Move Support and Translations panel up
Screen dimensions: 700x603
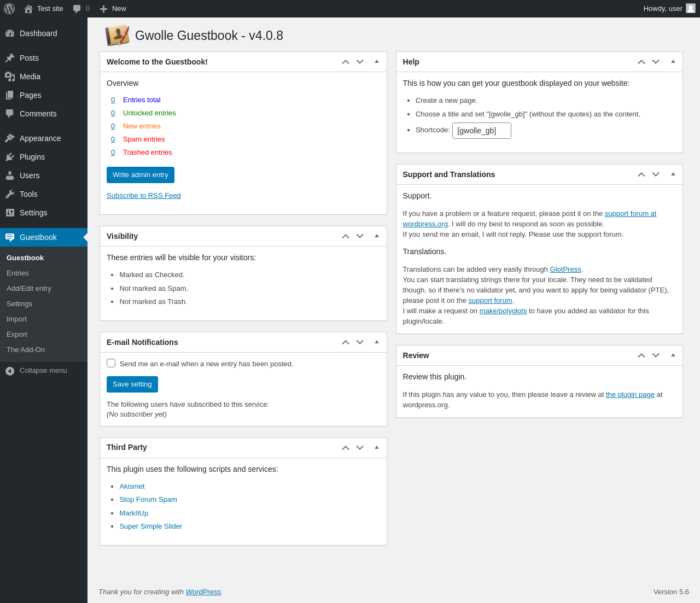point(641,174)
